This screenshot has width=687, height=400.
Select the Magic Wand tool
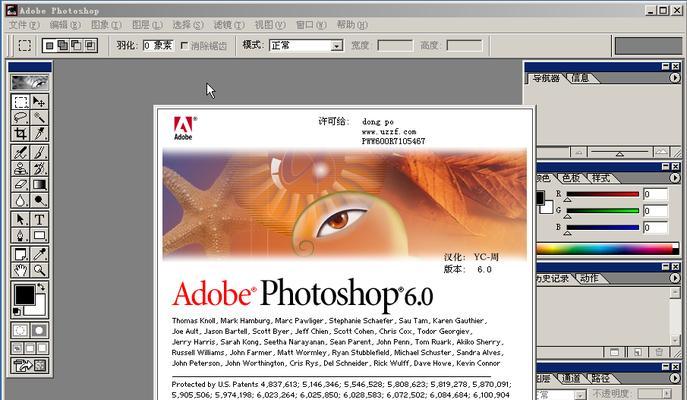coord(39,117)
